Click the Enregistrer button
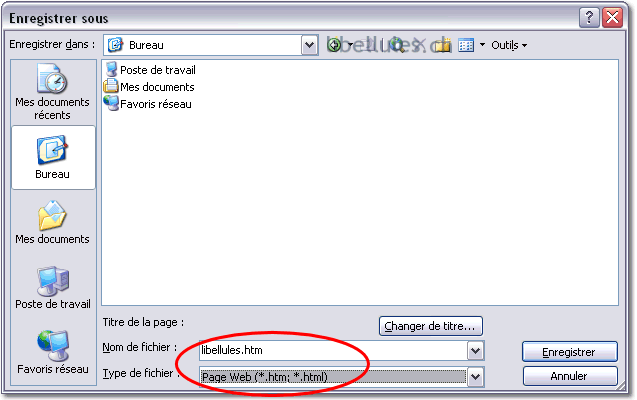The height and width of the screenshot is (400, 637). point(570,352)
